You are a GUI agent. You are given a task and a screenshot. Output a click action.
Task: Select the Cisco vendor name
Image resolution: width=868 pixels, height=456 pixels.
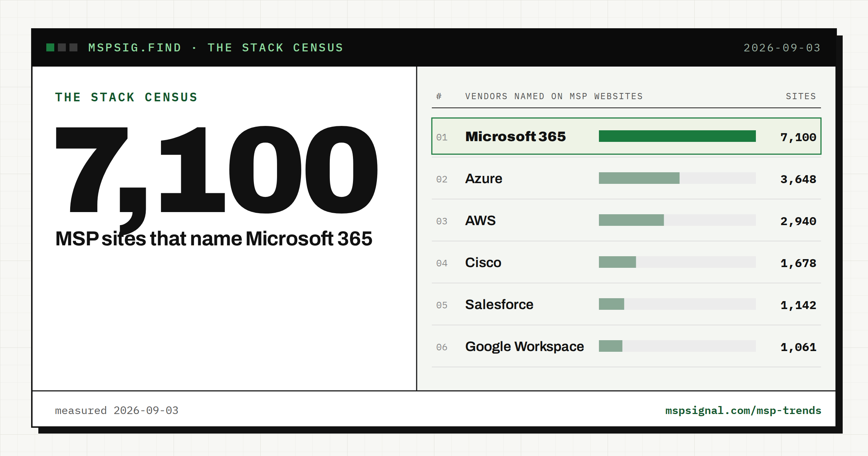pyautogui.click(x=483, y=262)
